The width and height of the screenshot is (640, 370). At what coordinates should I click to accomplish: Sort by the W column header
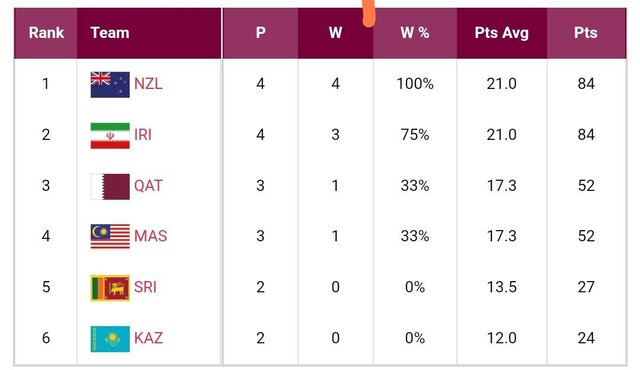click(336, 33)
